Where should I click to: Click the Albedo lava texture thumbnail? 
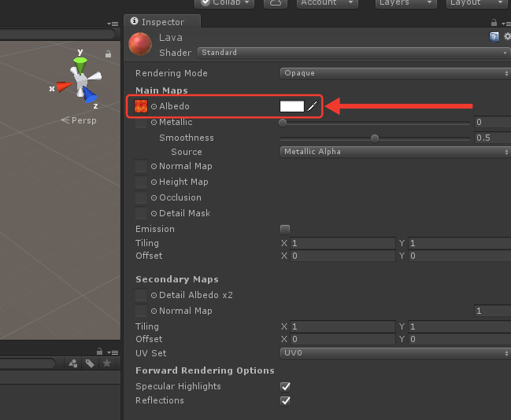point(141,106)
